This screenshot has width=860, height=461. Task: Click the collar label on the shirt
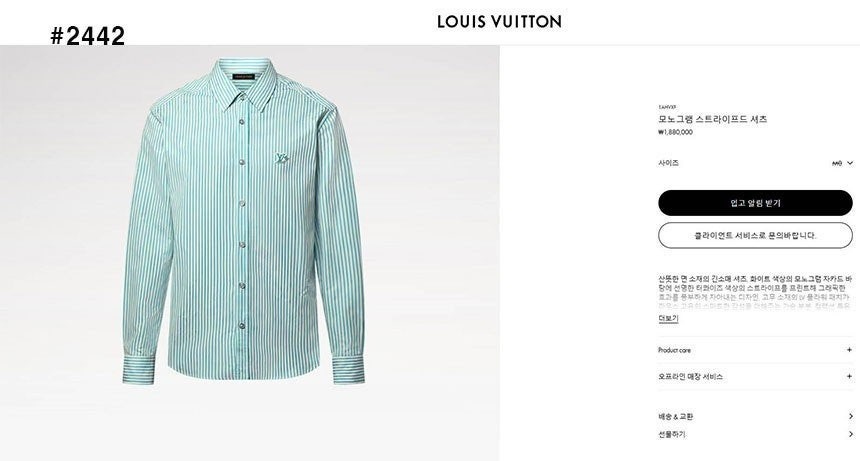(x=244, y=77)
